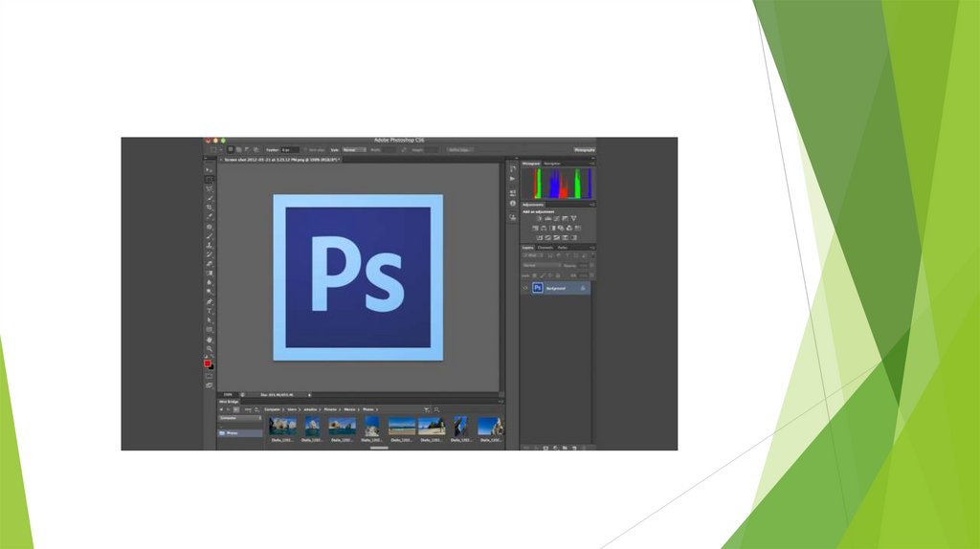Open Mini Bridge search icon
The width and height of the screenshot is (980, 549).
pos(436,409)
